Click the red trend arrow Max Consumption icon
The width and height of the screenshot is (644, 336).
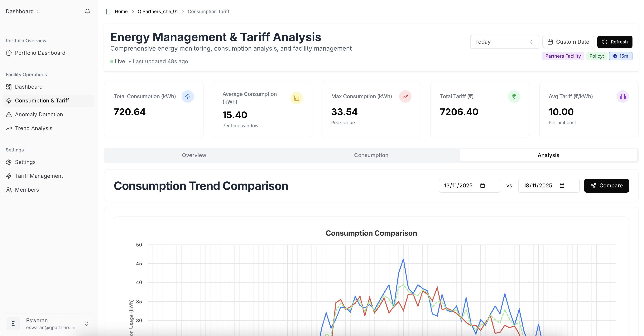pos(405,96)
